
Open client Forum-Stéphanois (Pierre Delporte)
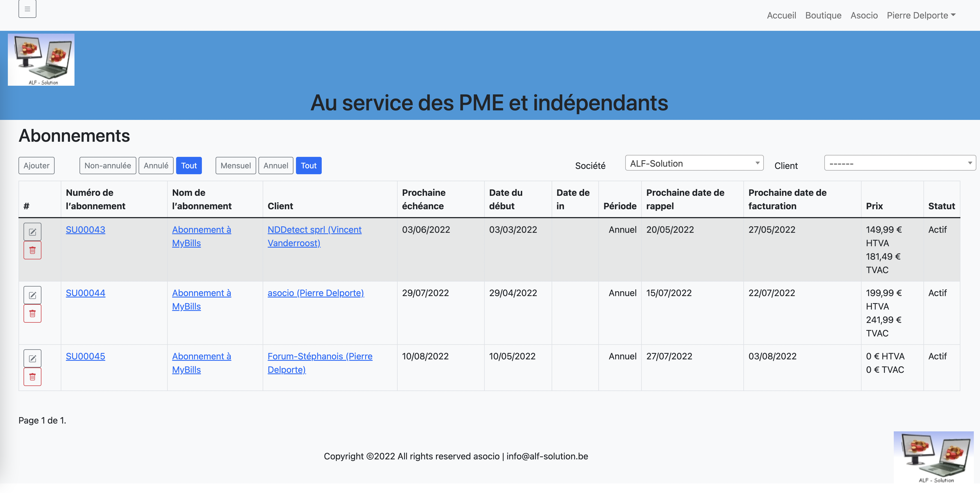[x=320, y=363]
